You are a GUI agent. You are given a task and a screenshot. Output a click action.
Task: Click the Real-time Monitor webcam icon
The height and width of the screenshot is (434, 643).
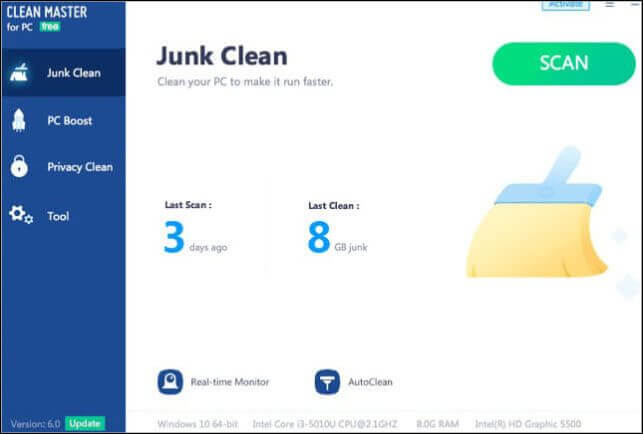(170, 382)
